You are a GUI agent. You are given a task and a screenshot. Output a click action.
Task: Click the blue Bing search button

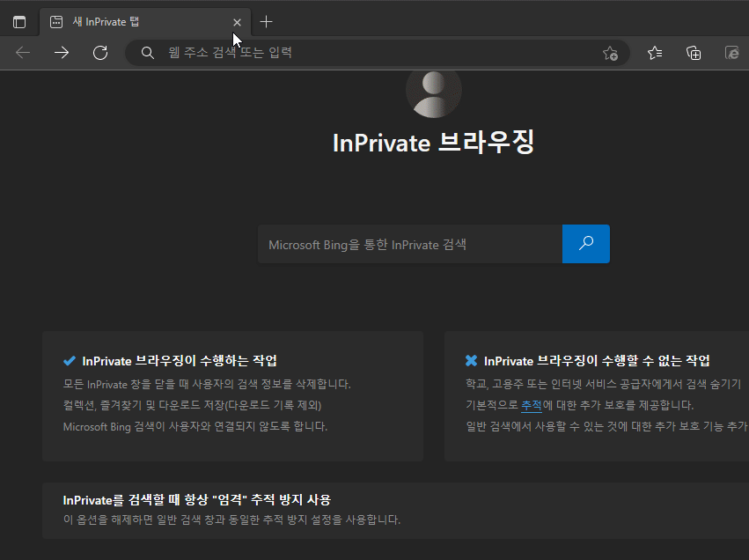[586, 244]
